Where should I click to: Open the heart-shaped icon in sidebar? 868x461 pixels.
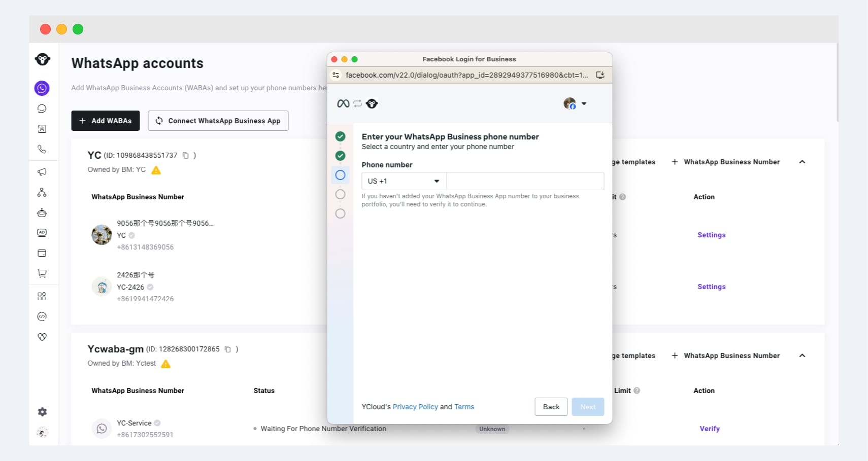(x=42, y=337)
